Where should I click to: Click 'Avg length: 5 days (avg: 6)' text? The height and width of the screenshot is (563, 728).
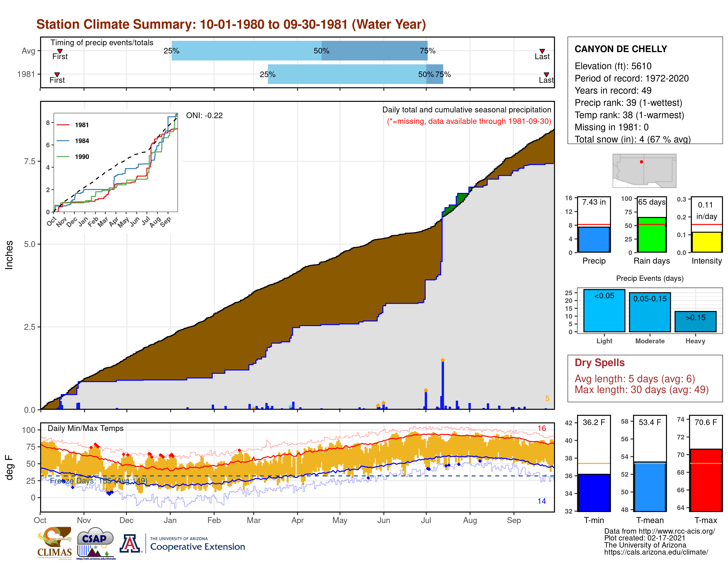click(635, 379)
